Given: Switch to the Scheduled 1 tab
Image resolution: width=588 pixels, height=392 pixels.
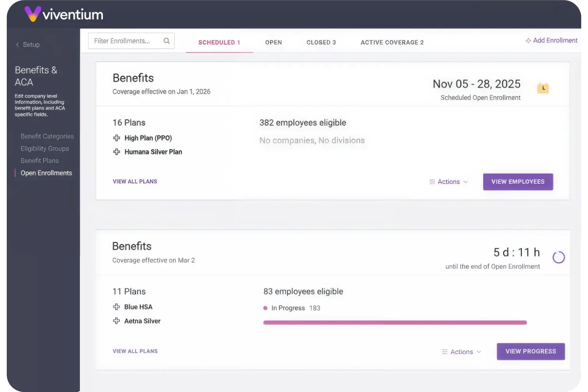Looking at the screenshot, I should point(219,42).
